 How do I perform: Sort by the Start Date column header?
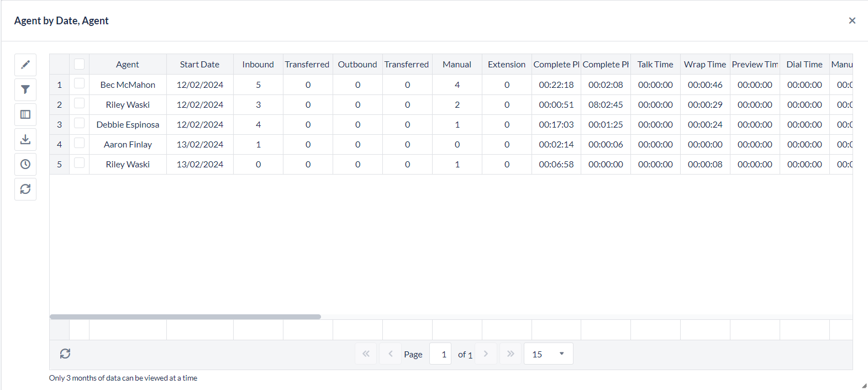coord(199,65)
